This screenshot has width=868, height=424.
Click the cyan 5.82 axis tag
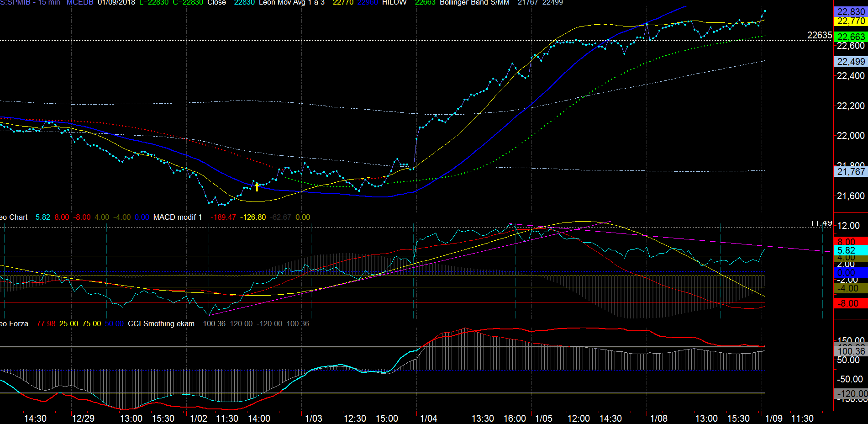coord(851,250)
